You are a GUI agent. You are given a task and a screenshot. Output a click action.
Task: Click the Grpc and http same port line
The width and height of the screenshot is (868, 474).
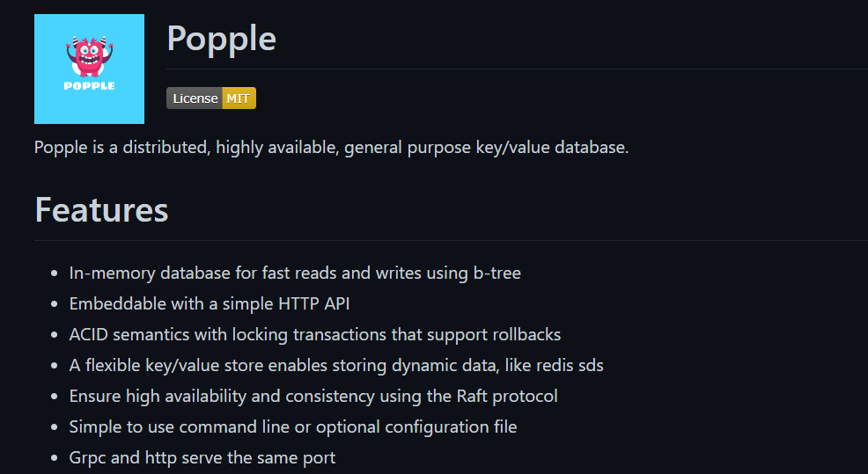202,458
